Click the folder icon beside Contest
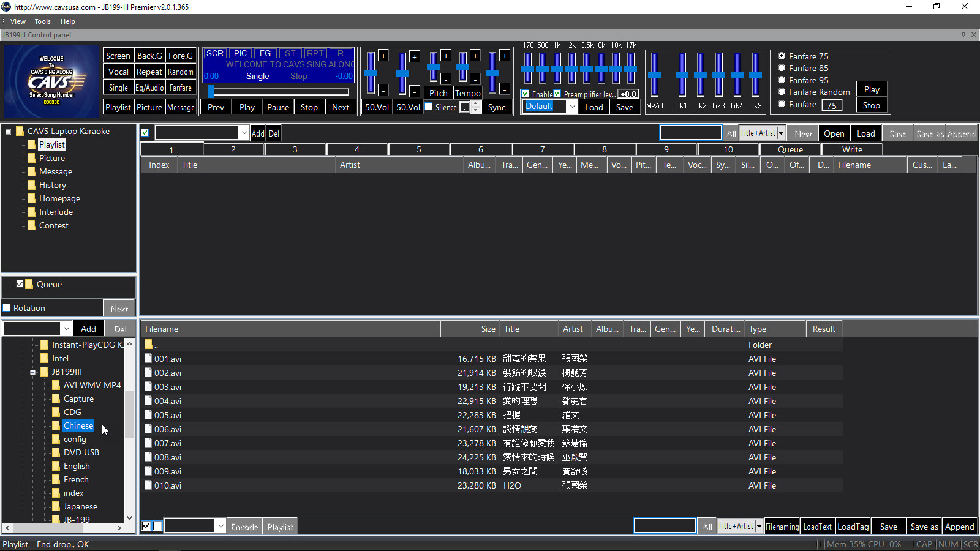The height and width of the screenshot is (551, 980). point(31,225)
